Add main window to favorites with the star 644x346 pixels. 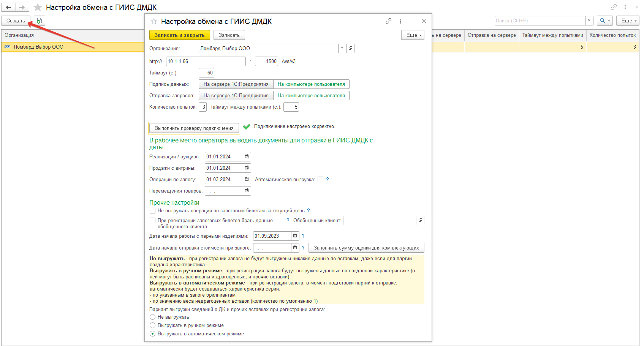[x=38, y=7]
